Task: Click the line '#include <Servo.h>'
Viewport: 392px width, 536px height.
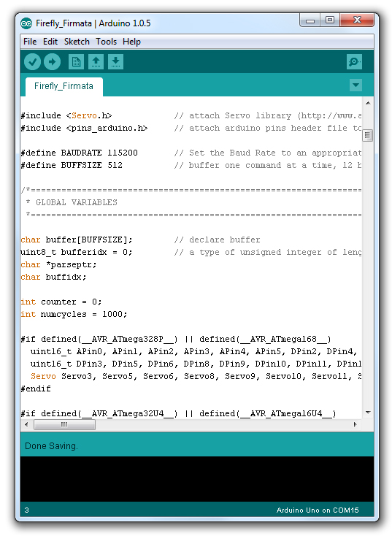Action: tap(66, 115)
